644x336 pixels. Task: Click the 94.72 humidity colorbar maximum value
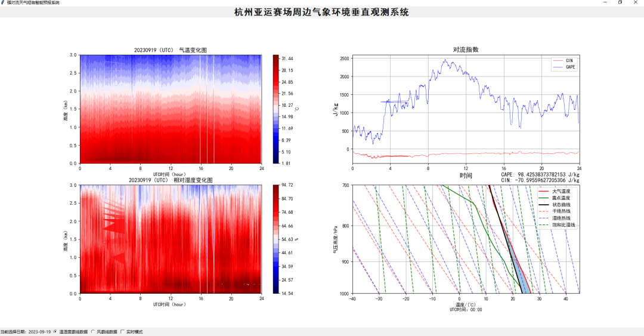tap(287, 185)
